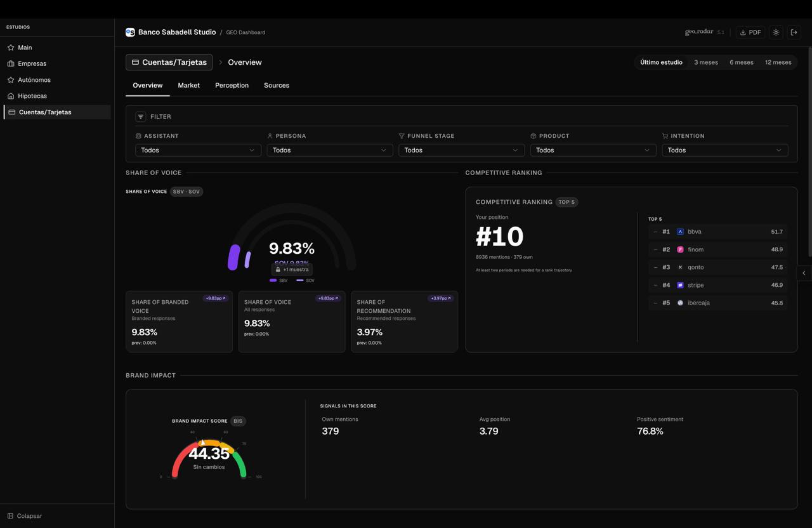Click the filter icon beside FILTER label
812x528 pixels.
pos(141,117)
